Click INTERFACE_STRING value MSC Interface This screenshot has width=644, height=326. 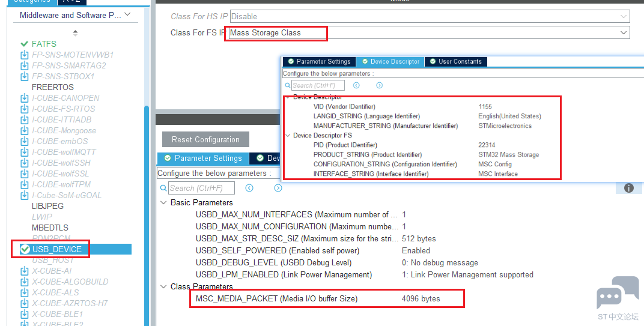click(498, 174)
